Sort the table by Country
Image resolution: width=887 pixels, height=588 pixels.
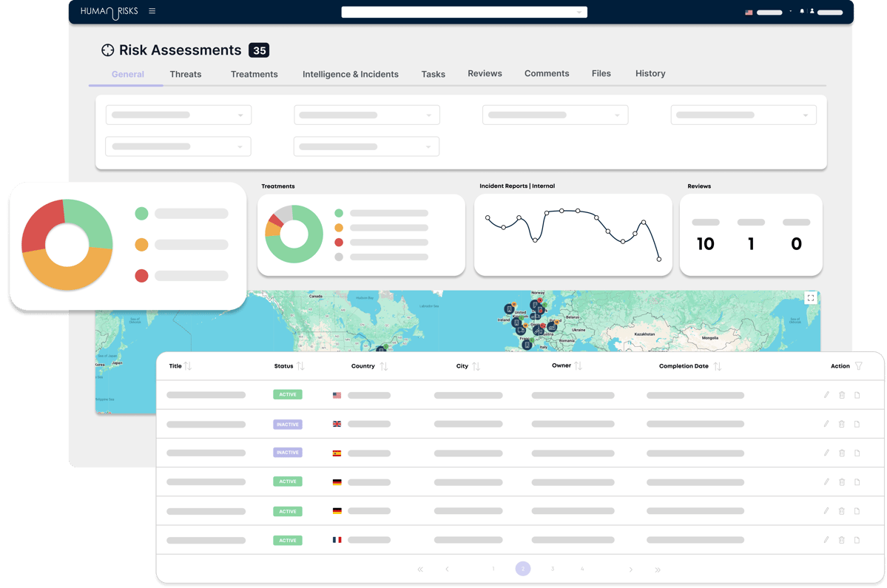(x=384, y=366)
